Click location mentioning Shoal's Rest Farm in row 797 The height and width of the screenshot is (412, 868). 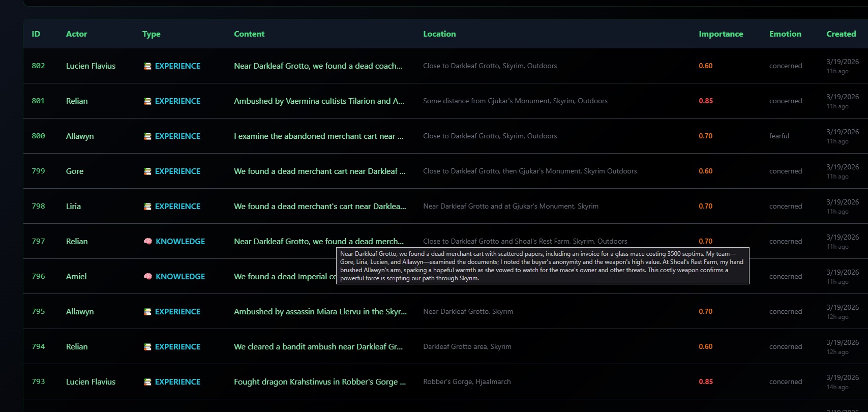click(x=525, y=242)
